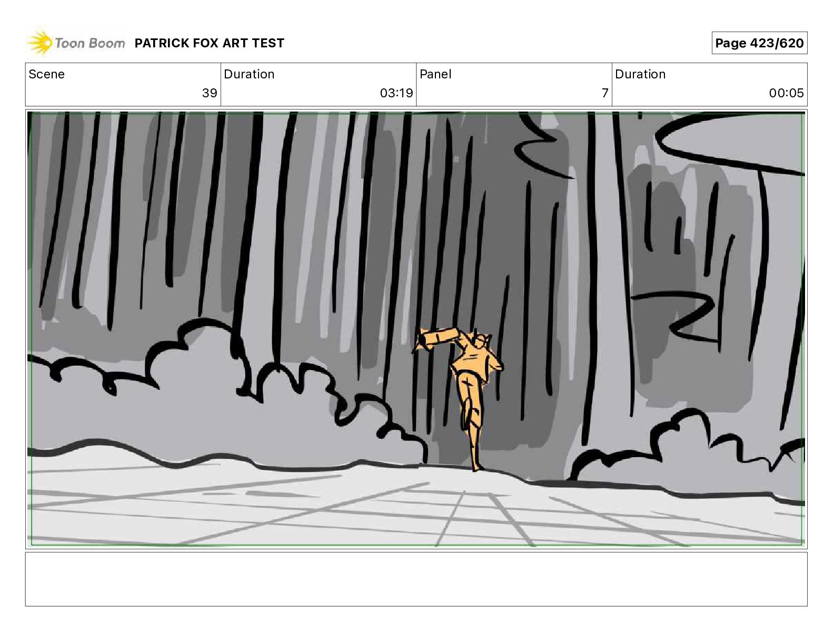The image size is (834, 644).
Task: Click the Page 423/620 indicator box
Action: [x=759, y=43]
